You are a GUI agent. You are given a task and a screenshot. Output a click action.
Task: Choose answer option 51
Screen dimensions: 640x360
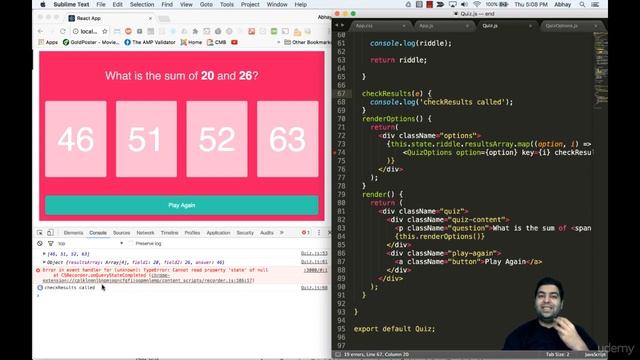[x=146, y=139]
